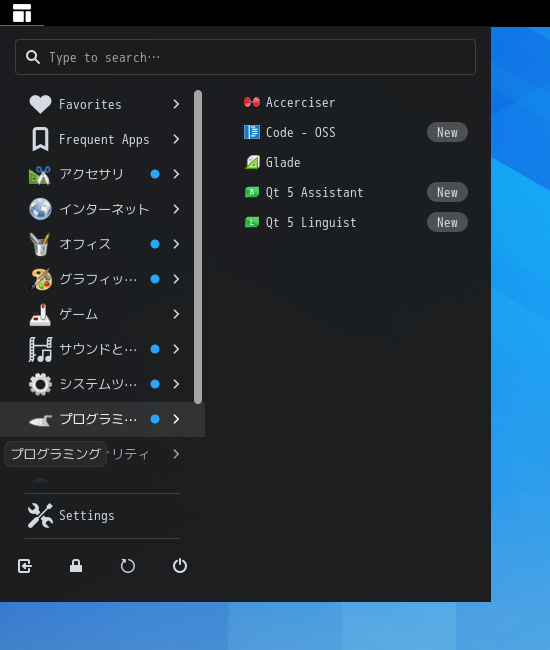Open the サウンドと… category
This screenshot has height=650, width=550.
(x=102, y=349)
